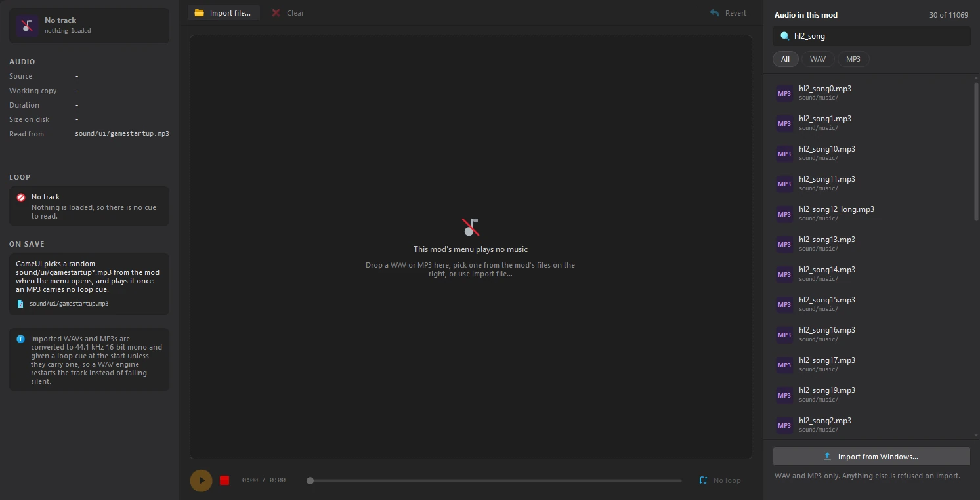Click the No track icon in header
Viewport: 980px width, 500px height.
point(27,26)
